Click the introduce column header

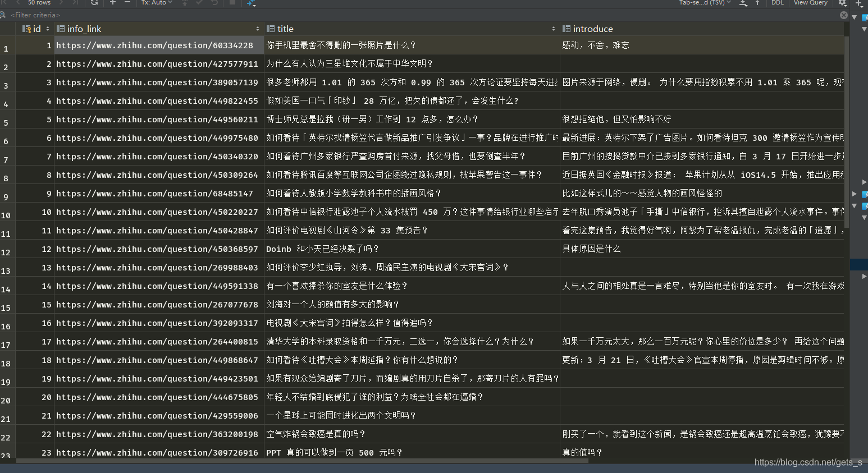(593, 29)
